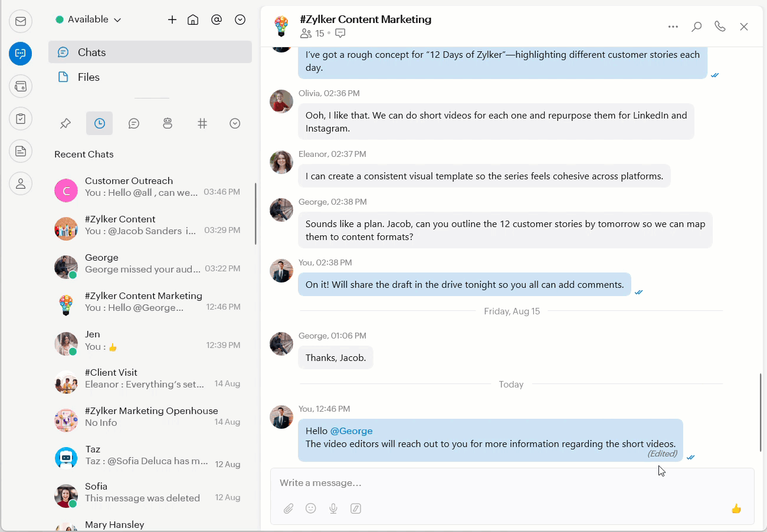The height and width of the screenshot is (532, 767).
Task: View the 15 participants count
Action: 313,34
